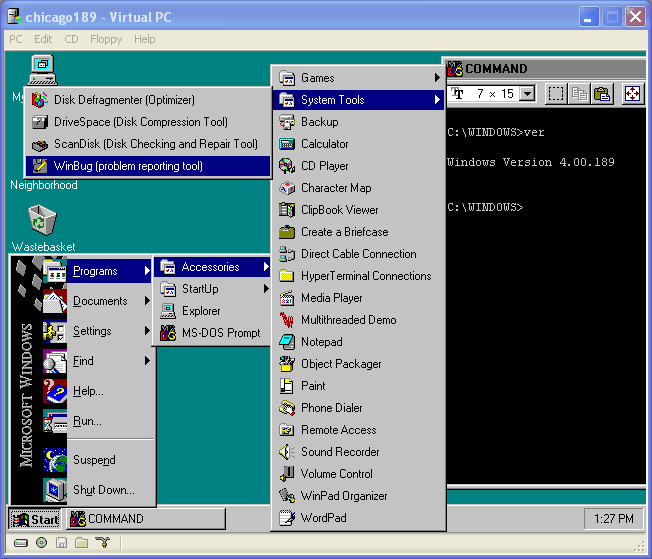The height and width of the screenshot is (559, 652).
Task: Launch Calculator from Accessories
Action: pyautogui.click(x=358, y=144)
